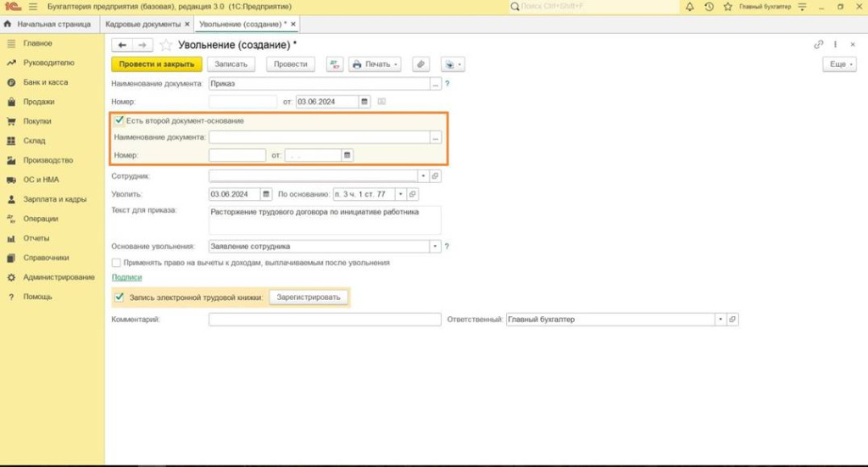Click the back navigation arrow
Viewport: 868px width, 467px height.
coord(122,44)
